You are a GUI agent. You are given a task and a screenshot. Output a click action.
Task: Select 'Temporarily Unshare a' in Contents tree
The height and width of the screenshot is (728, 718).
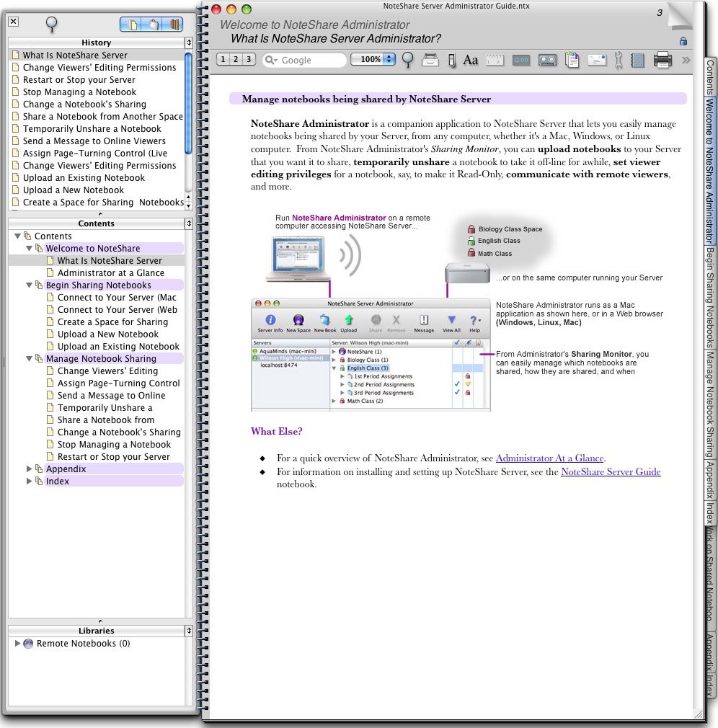point(105,408)
